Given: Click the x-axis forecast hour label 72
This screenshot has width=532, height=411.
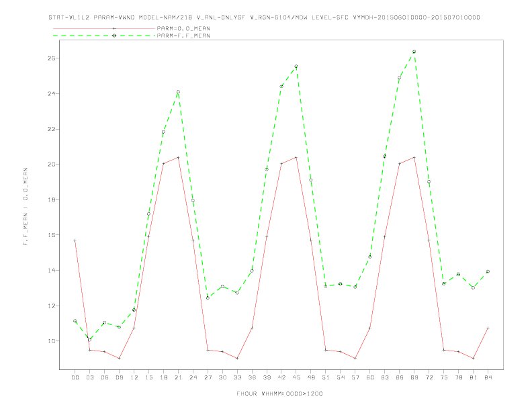Looking at the screenshot, I should point(429,377).
